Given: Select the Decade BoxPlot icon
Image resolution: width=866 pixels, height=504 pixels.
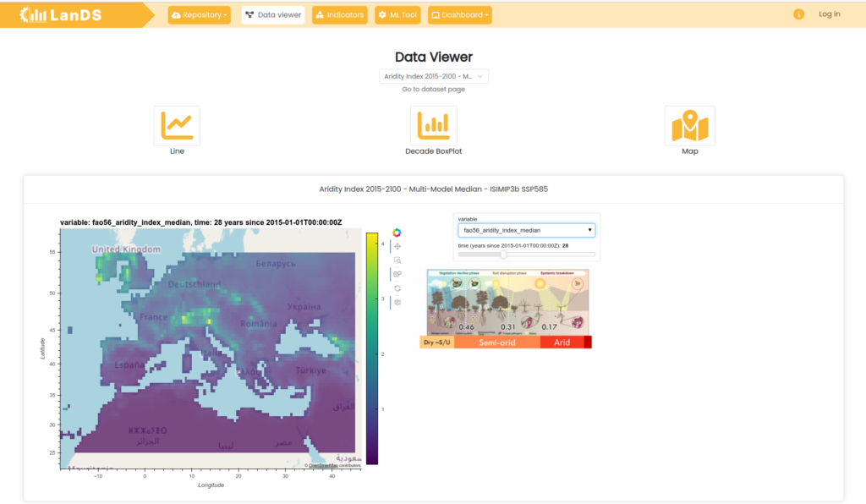Looking at the screenshot, I should pyautogui.click(x=434, y=126).
